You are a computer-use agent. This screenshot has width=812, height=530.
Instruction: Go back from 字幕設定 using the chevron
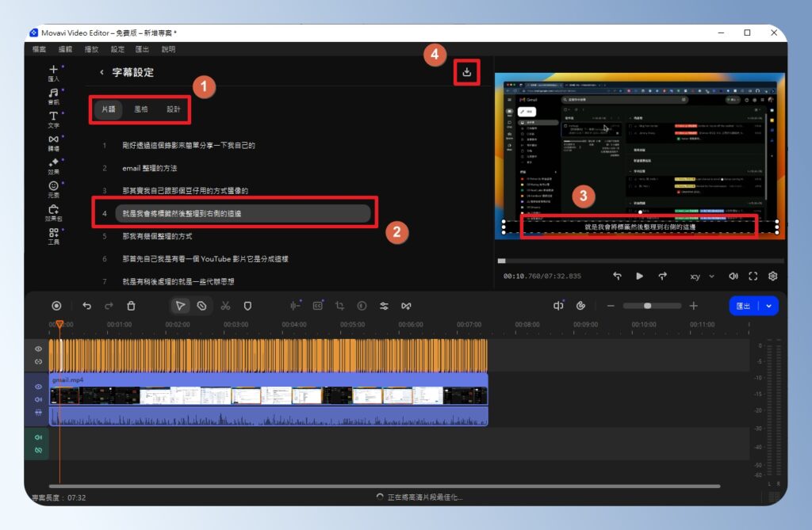[x=101, y=72]
